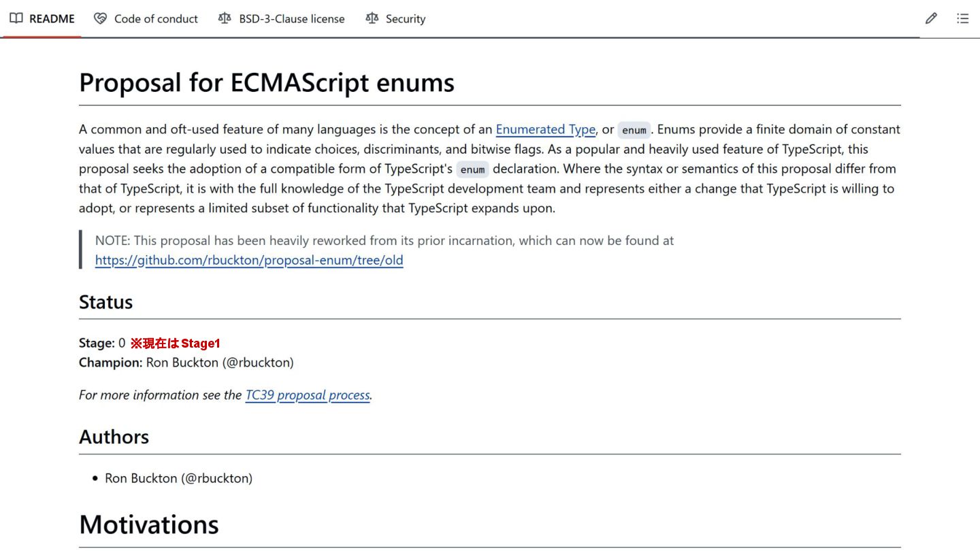
Task: Open the Enumerated Type link
Action: [545, 129]
